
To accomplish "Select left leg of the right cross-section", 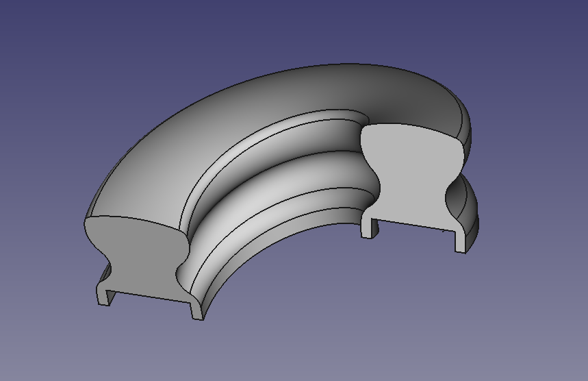I will click(370, 228).
